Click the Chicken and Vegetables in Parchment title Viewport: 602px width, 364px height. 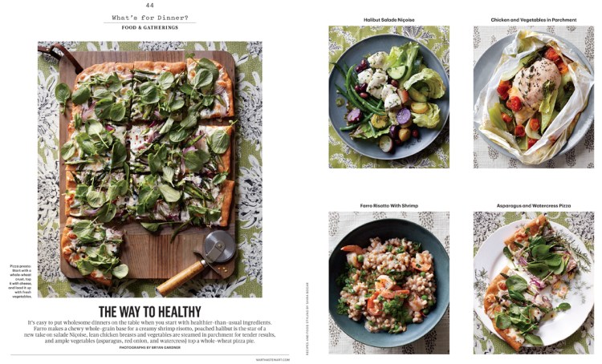(x=534, y=19)
